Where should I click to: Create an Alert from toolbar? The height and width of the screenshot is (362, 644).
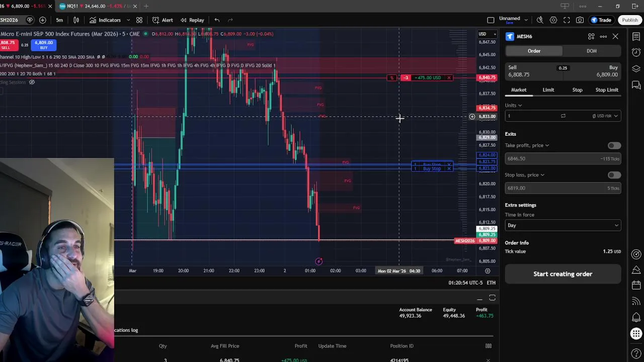point(163,20)
